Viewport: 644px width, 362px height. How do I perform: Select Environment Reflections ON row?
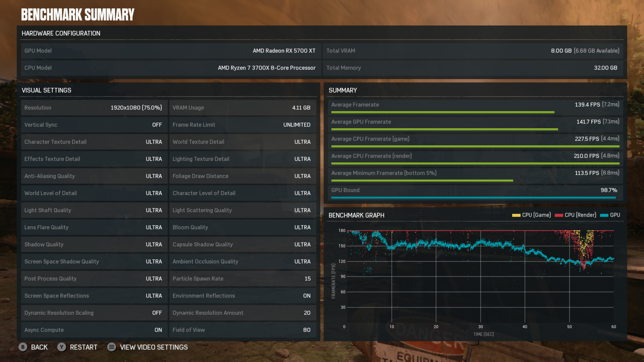click(x=243, y=296)
